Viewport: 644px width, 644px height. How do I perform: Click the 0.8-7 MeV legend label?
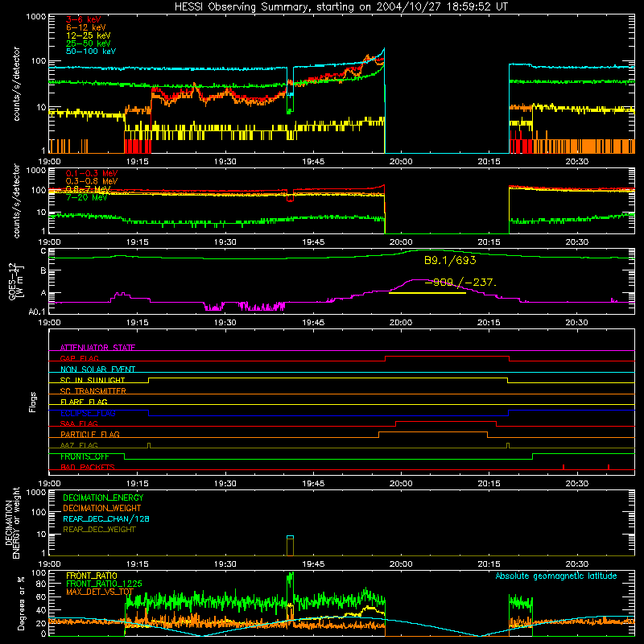click(x=88, y=189)
